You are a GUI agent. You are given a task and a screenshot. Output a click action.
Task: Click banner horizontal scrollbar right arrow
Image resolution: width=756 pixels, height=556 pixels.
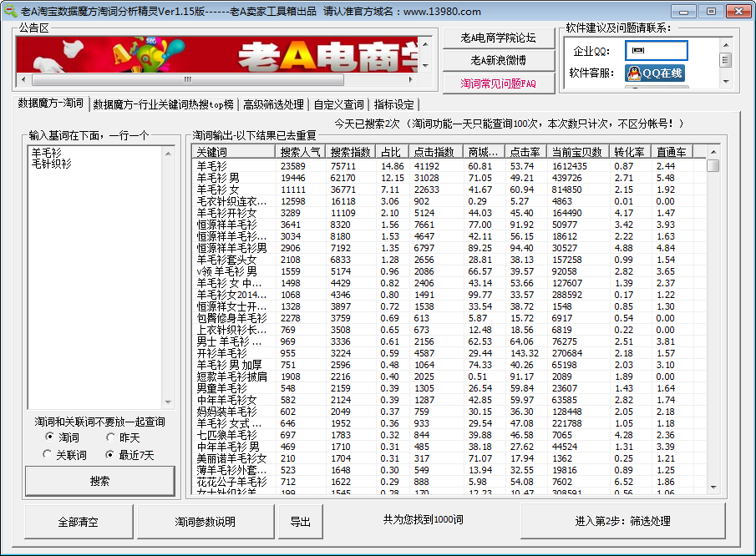pyautogui.click(x=411, y=79)
